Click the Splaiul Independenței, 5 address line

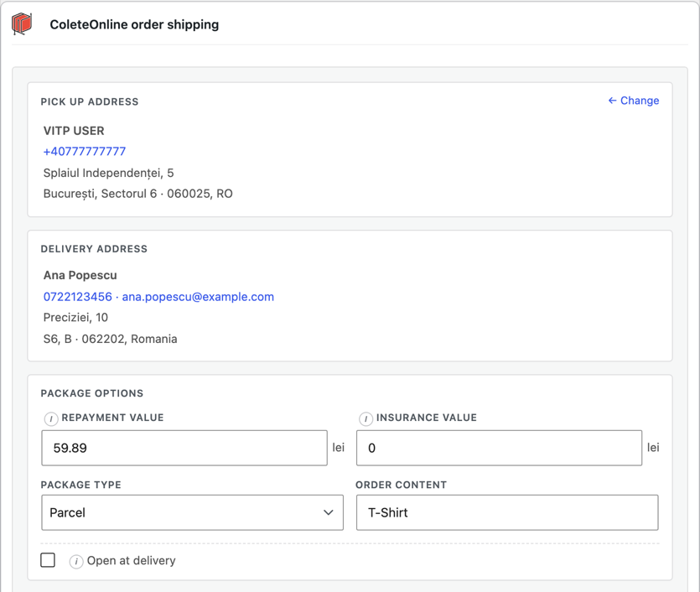(x=108, y=174)
